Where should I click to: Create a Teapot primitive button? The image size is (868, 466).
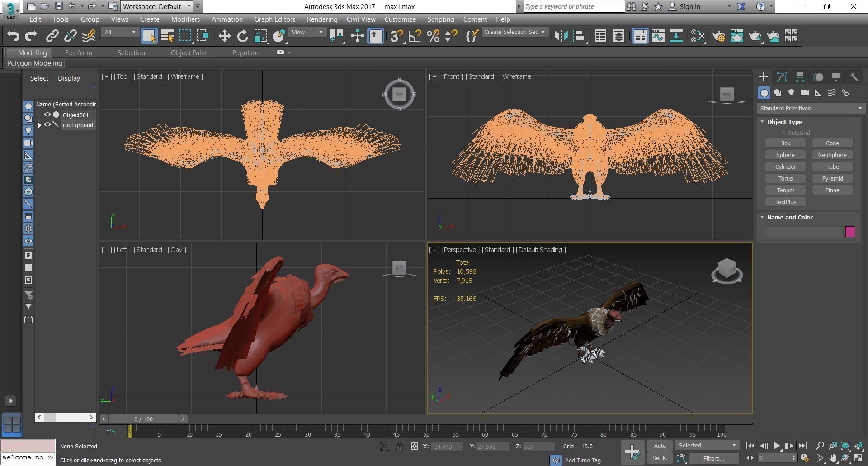coord(785,190)
